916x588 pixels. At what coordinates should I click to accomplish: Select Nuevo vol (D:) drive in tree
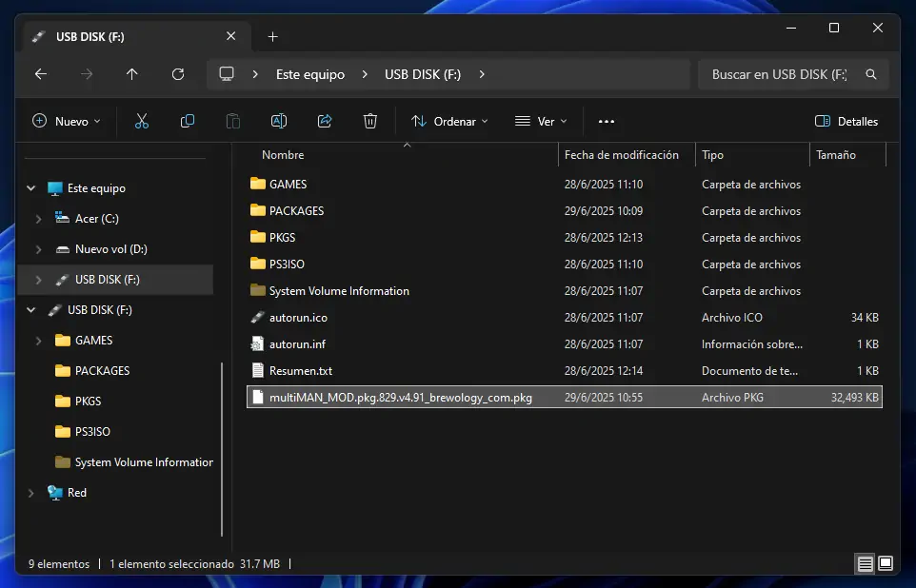coord(111,248)
